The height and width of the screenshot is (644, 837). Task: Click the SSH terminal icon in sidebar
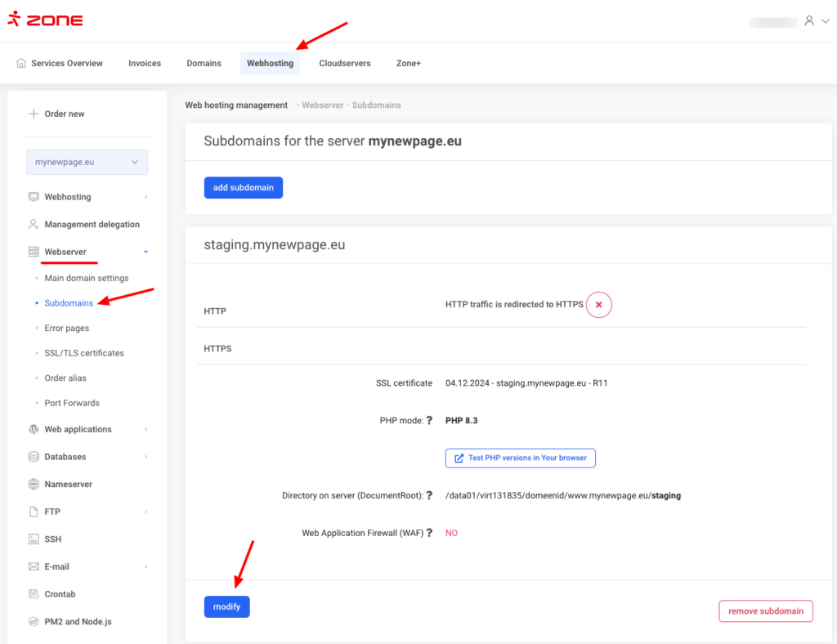[x=34, y=539]
